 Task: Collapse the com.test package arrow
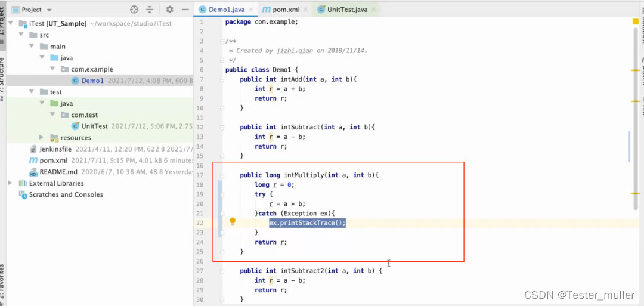(52, 115)
